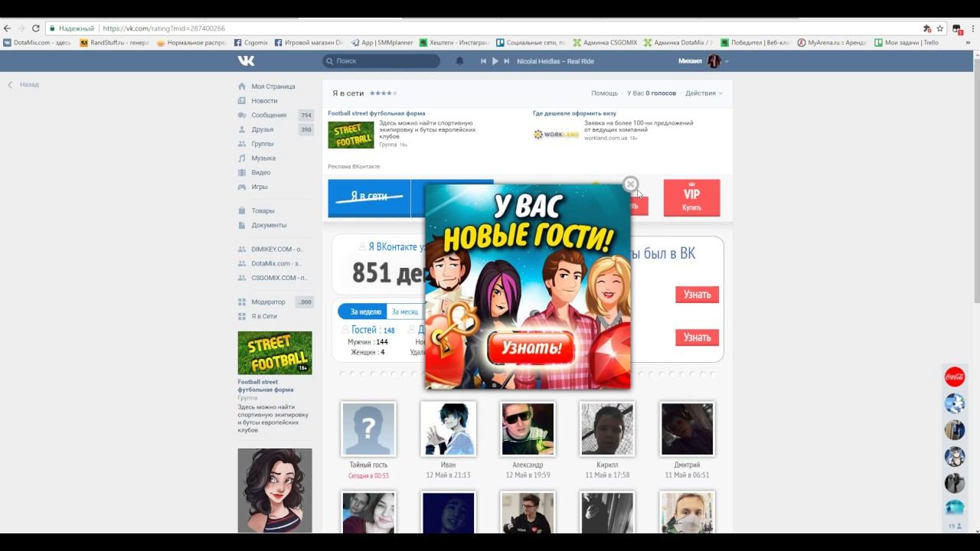Click the browser Back arrow
The image size is (980, 551).
pyautogui.click(x=8, y=28)
